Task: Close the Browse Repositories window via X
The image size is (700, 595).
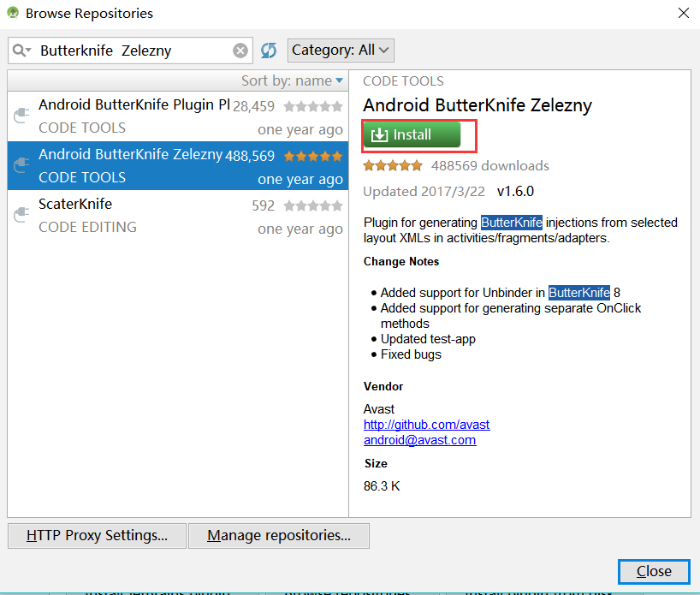Action: [684, 13]
